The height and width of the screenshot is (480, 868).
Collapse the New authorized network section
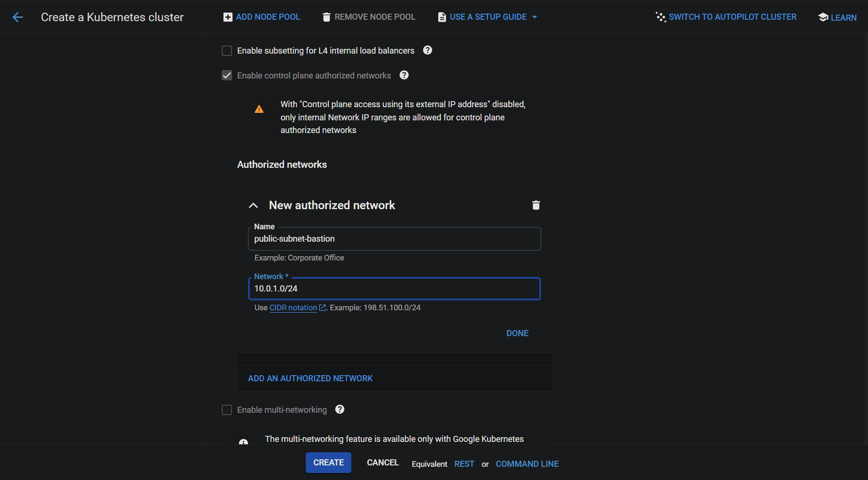(x=253, y=205)
